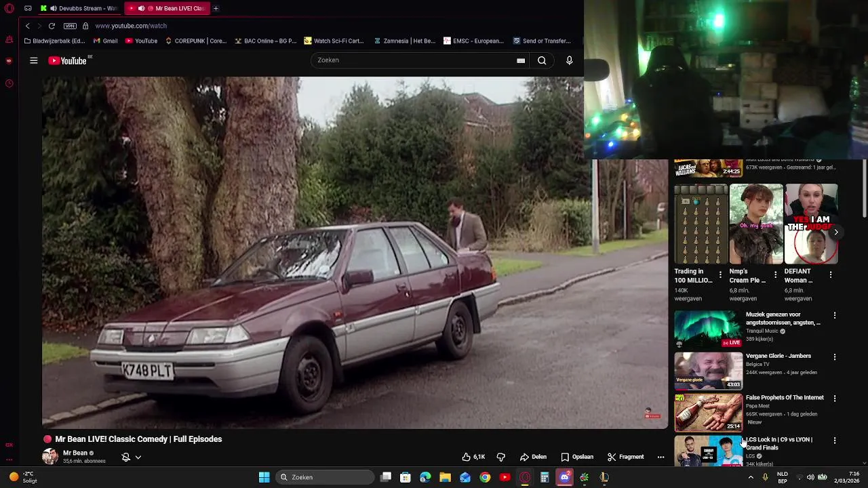This screenshot has width=868, height=488.
Task: Toggle the Opera VPN badge
Action: tap(70, 26)
